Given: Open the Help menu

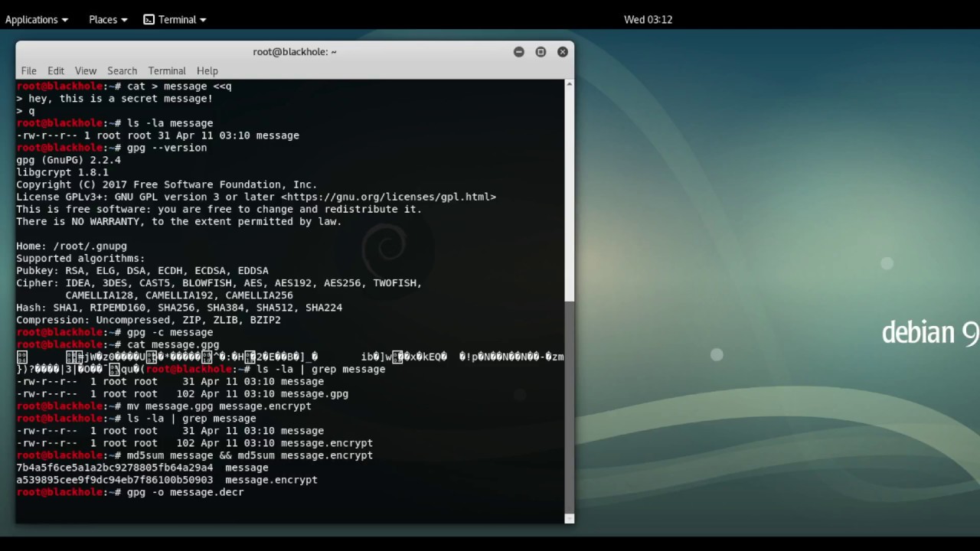Looking at the screenshot, I should pos(207,70).
